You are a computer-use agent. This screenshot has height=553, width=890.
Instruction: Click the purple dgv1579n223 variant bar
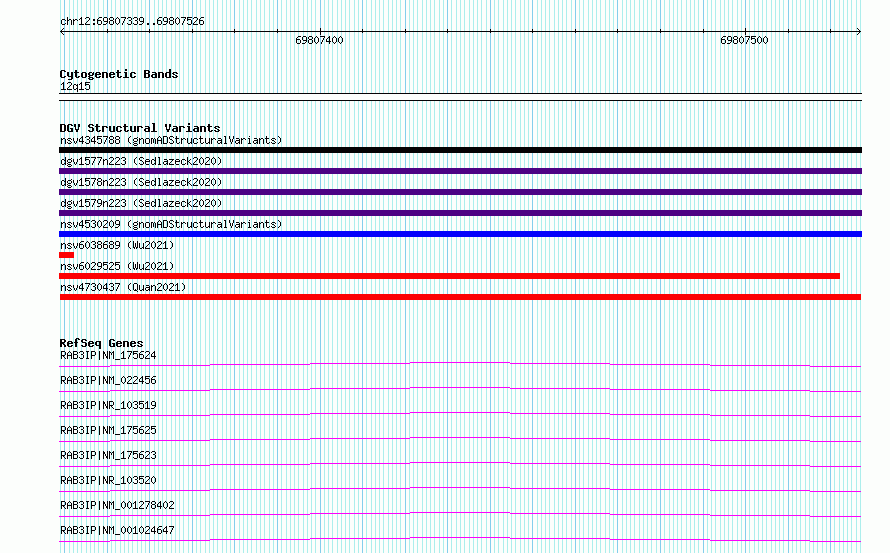[460, 213]
